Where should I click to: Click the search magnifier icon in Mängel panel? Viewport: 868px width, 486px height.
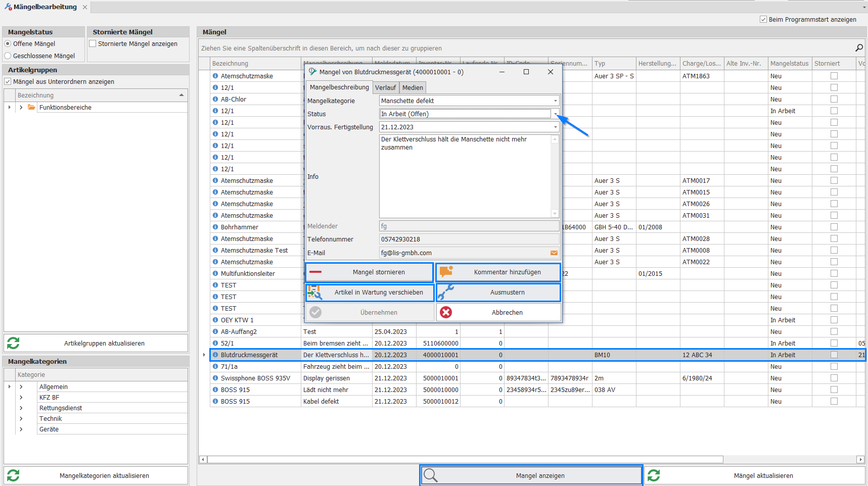coord(858,48)
